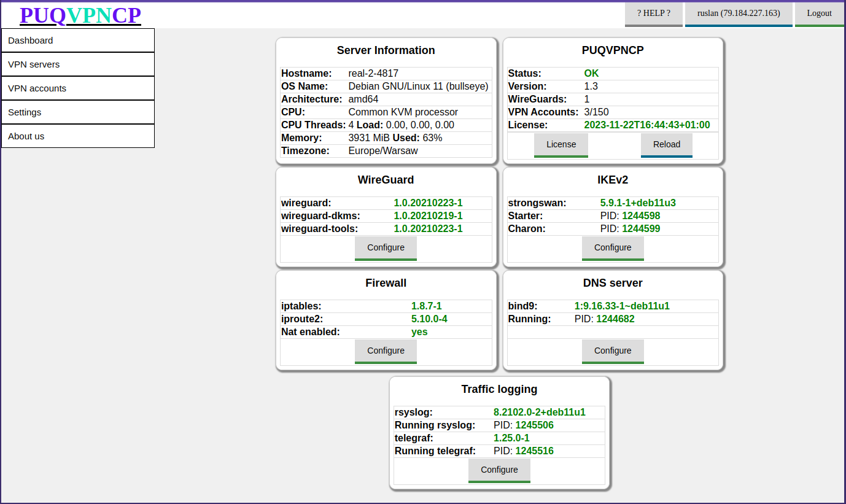Click the Running rsyslog PID 1245506
This screenshot has width=846, height=504.
tap(534, 425)
